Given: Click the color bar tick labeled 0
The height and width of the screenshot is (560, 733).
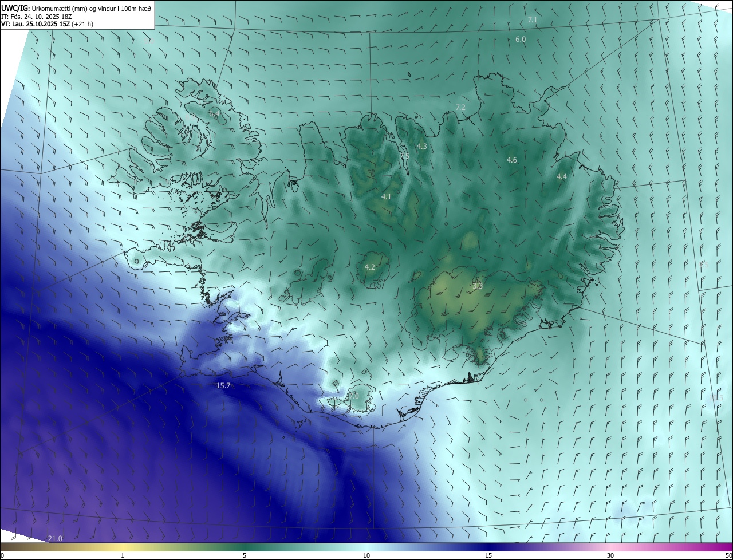Looking at the screenshot, I should click(2, 555).
